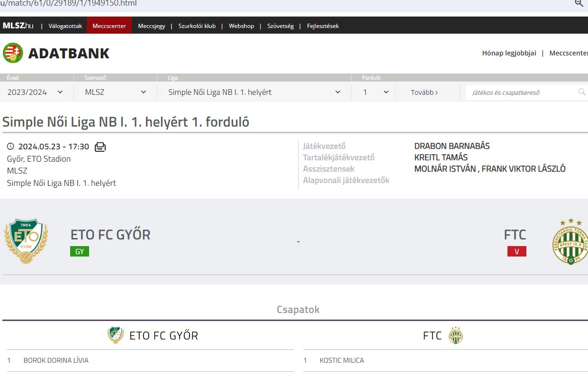Viewport: 588px width, 376px height.
Task: Click the Csapatok section heading
Action: tap(298, 310)
